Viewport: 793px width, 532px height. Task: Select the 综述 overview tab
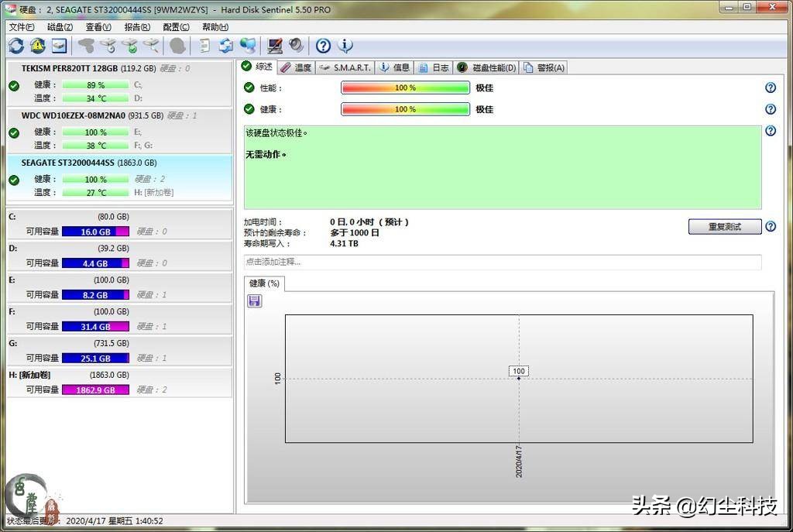(x=257, y=67)
